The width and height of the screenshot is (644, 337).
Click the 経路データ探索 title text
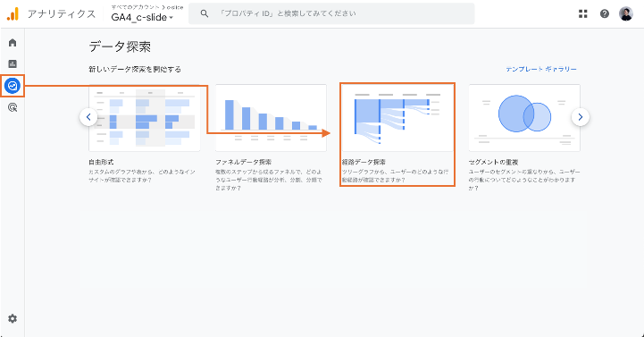click(364, 162)
